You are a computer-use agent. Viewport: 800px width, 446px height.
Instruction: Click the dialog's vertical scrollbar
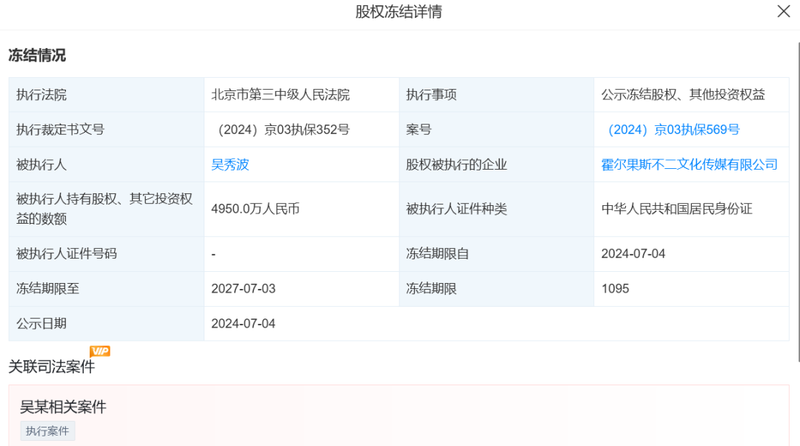pos(798,202)
